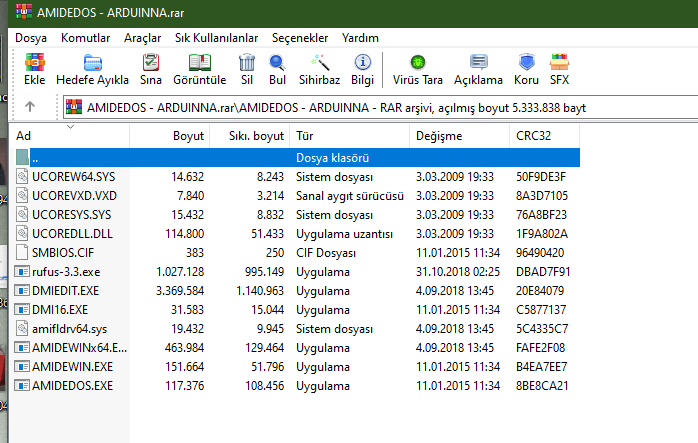Select the AMIDEWINx64.E... file name
Screen dimensions: 698x443
79,348
